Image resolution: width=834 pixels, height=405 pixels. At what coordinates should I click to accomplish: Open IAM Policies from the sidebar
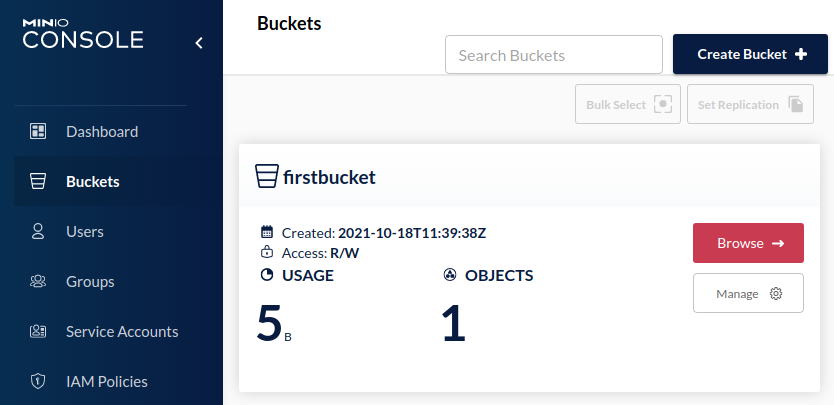pyautogui.click(x=107, y=381)
